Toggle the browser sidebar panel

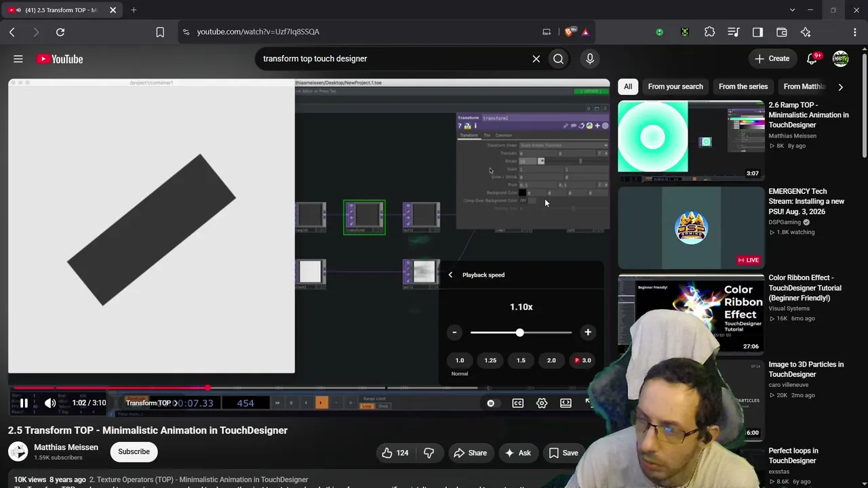click(757, 32)
